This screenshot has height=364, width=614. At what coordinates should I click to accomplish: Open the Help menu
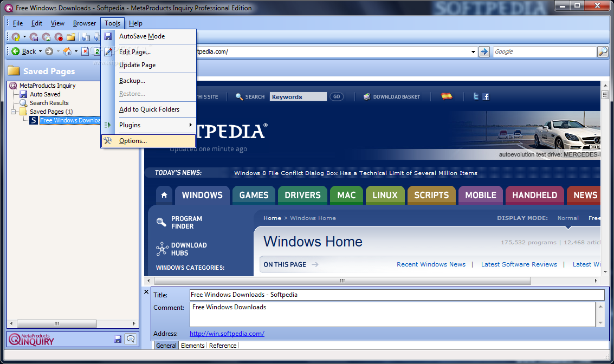[135, 23]
